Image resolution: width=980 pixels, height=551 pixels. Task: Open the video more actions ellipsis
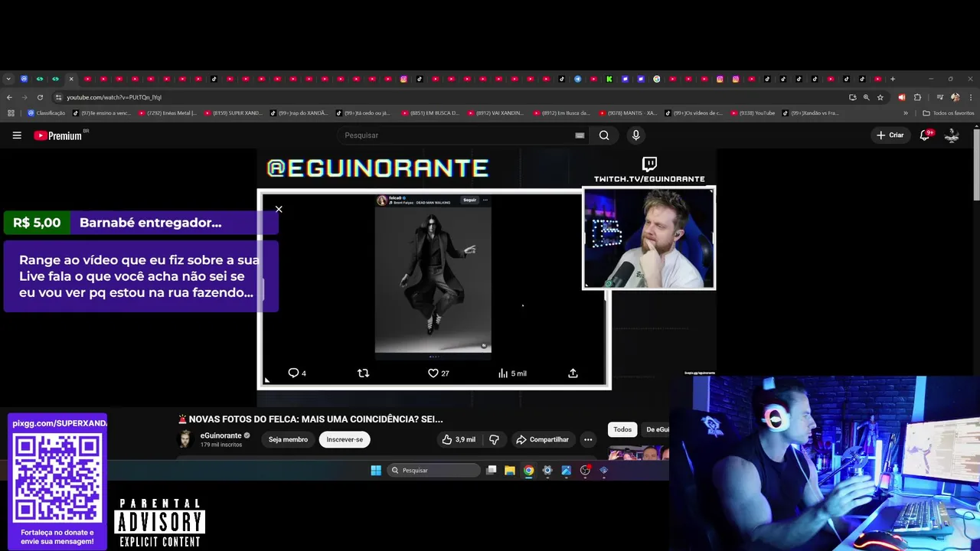tap(588, 439)
